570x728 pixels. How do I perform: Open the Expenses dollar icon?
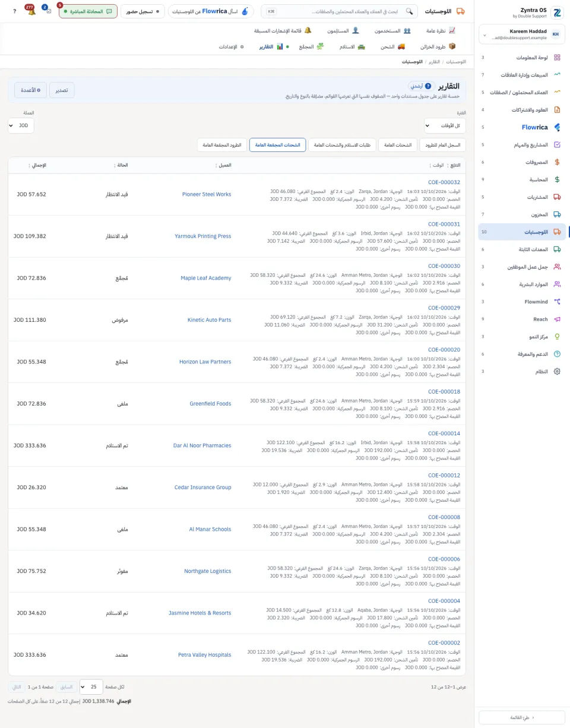click(x=557, y=162)
